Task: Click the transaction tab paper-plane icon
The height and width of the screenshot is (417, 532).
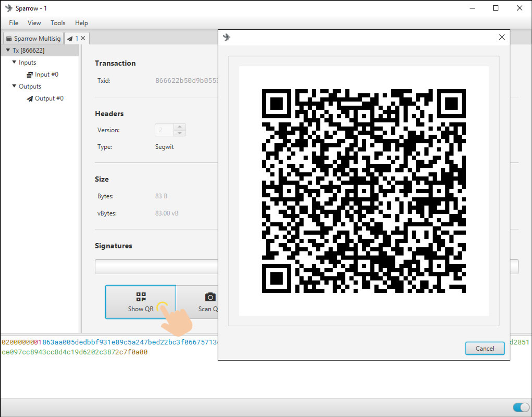Action: coord(70,39)
